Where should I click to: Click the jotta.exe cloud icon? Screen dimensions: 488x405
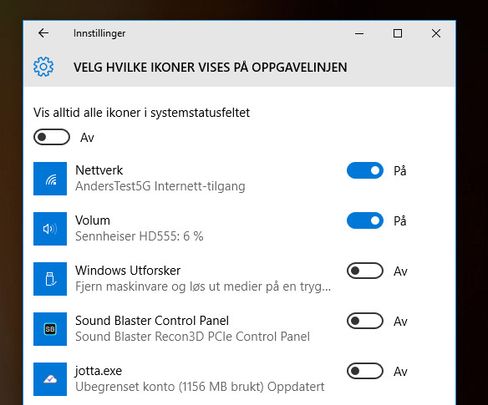pos(50,379)
